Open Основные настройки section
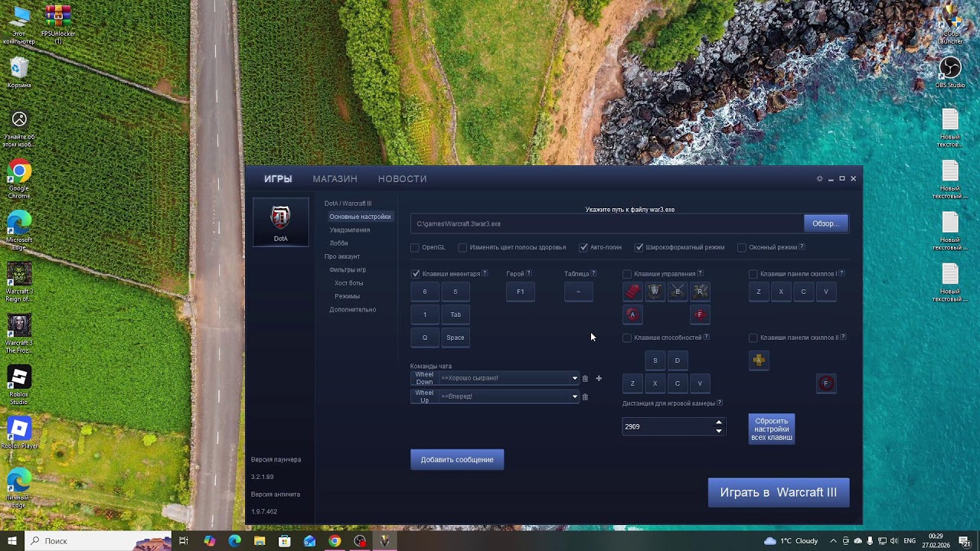Image resolution: width=980 pixels, height=551 pixels. click(360, 217)
